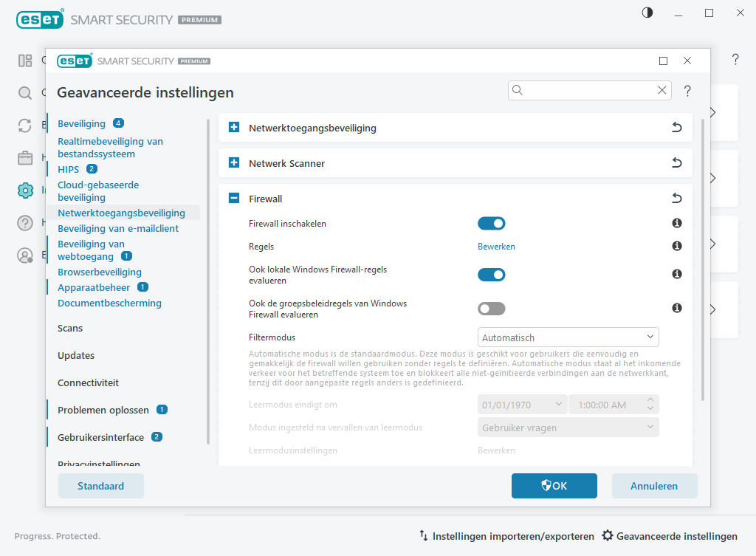This screenshot has width=756, height=556.
Task: Reset the Firewall section to defaults
Action: tap(676, 199)
